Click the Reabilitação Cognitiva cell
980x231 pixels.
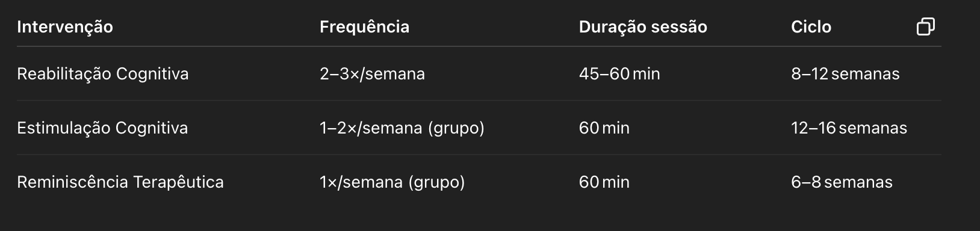click(x=103, y=74)
